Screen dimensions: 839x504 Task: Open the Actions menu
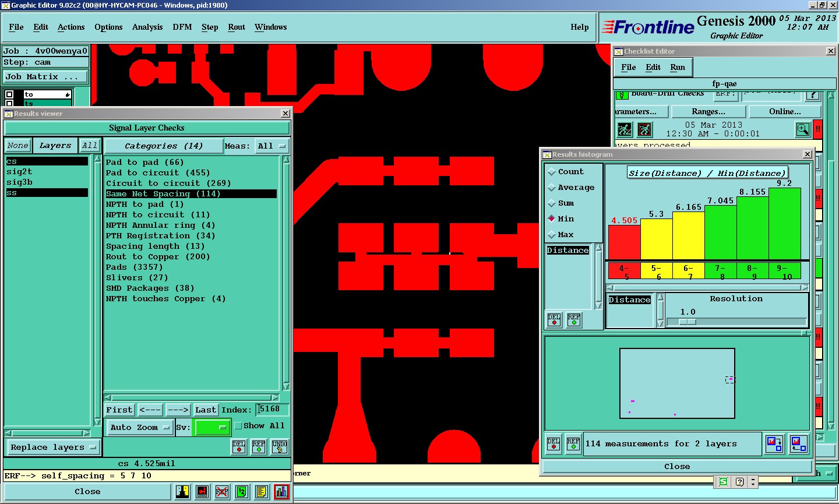71,27
